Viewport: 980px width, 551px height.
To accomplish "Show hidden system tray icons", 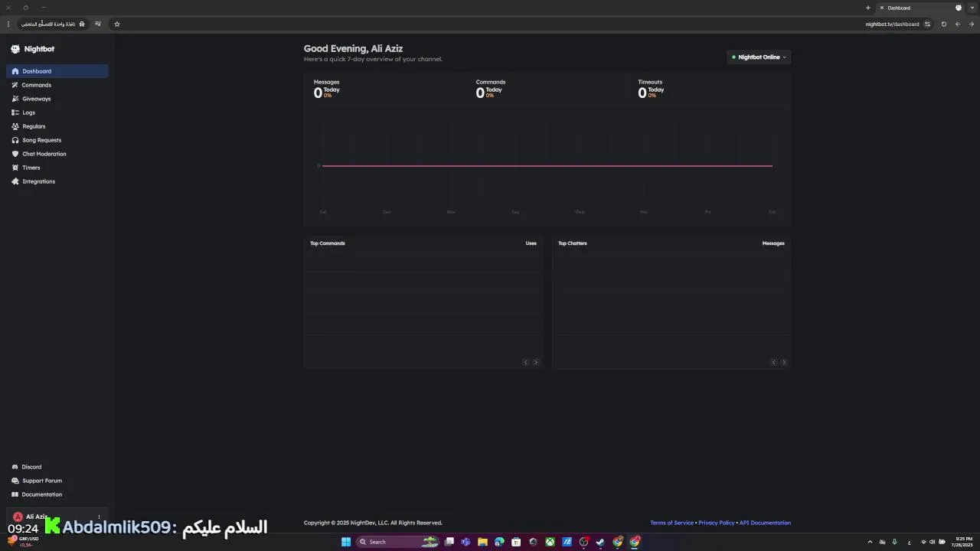I will (870, 542).
